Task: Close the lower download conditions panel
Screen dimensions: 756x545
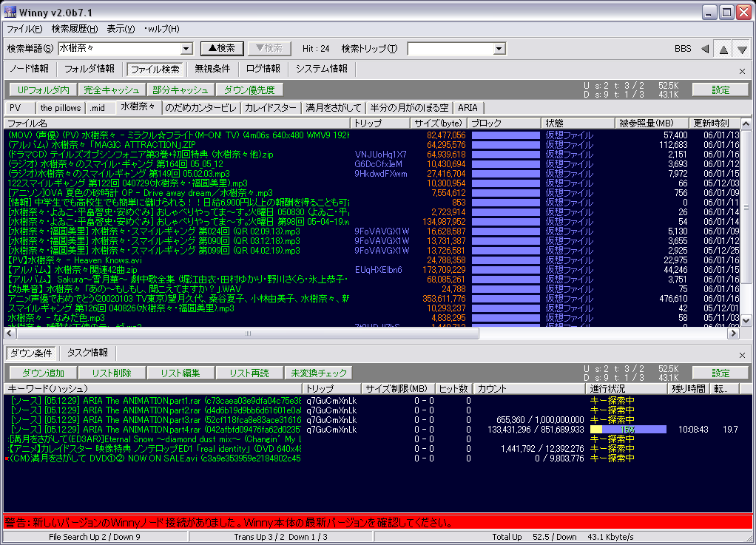Action: click(x=742, y=354)
